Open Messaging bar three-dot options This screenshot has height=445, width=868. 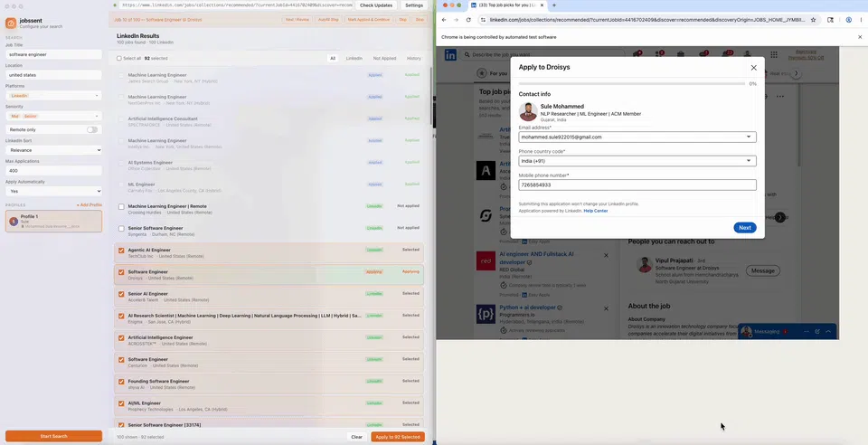807,332
